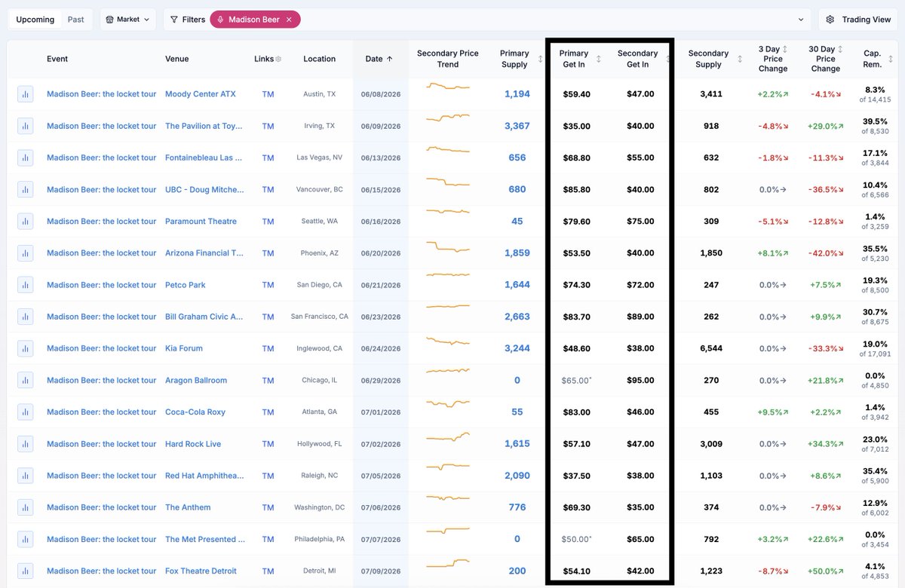
Task: Click price trend sparkline for Hollywood, FL
Action: pos(448,437)
